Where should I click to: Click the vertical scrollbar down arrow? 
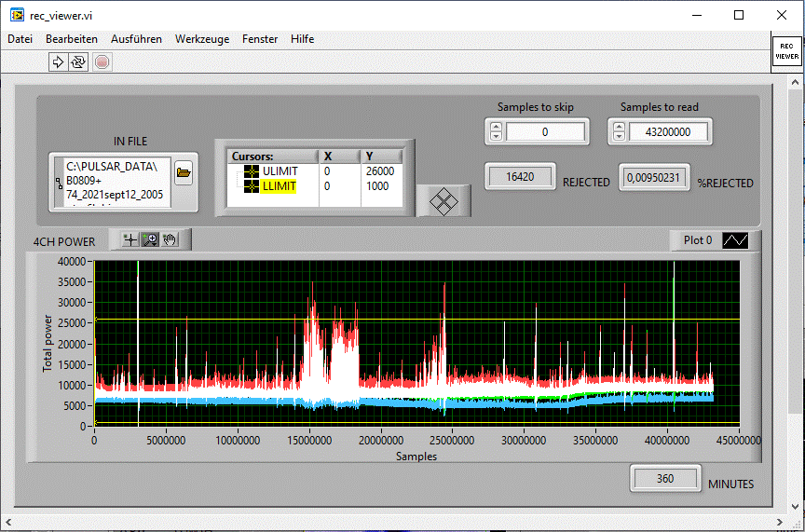click(x=796, y=506)
